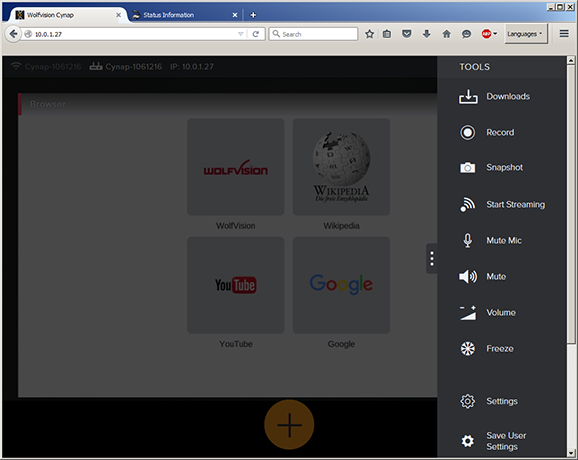Screen dimensions: 578x460
Task: Close the Status Information tab
Action: coord(235,15)
